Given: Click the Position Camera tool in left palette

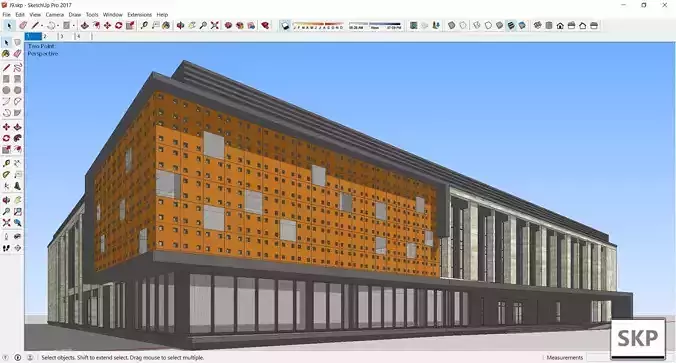Looking at the screenshot, I should click(6, 237).
